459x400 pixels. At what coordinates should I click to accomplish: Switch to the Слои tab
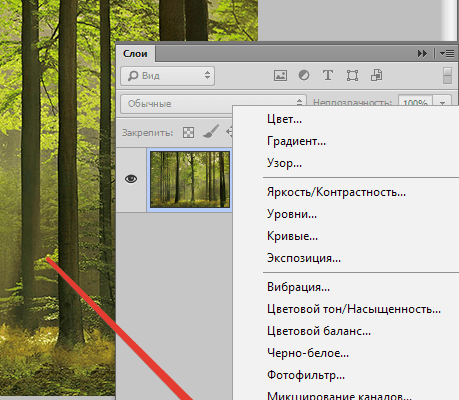point(135,54)
